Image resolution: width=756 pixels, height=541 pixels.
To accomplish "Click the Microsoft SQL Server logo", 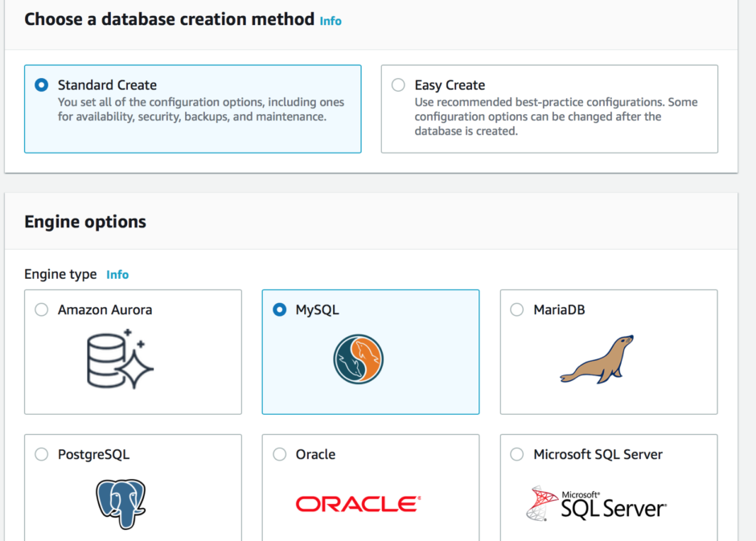I will [597, 504].
